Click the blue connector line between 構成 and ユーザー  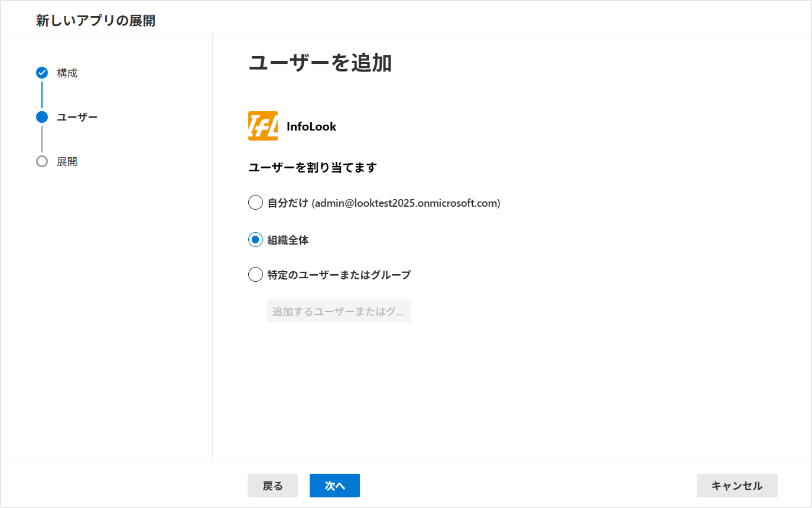(41, 95)
